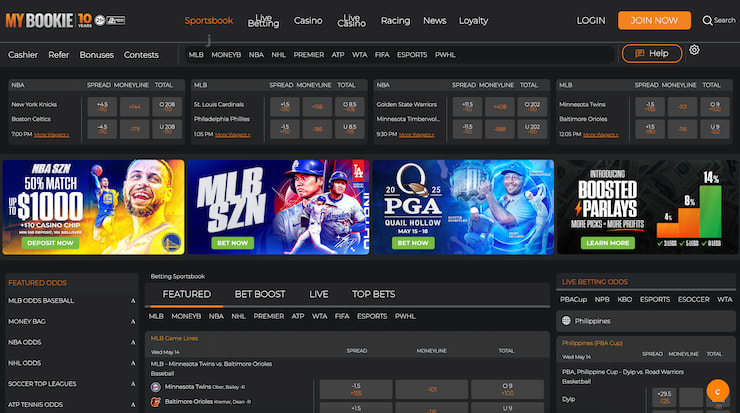The height and width of the screenshot is (413, 740).
Task: Open Philippines (PBA Cup) heading
Action: (592, 343)
